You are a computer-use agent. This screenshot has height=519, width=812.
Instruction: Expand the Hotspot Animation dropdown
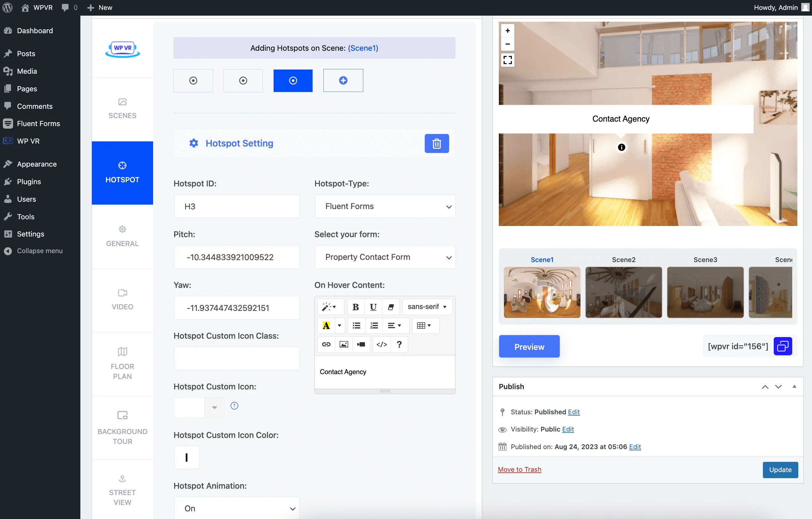point(236,508)
